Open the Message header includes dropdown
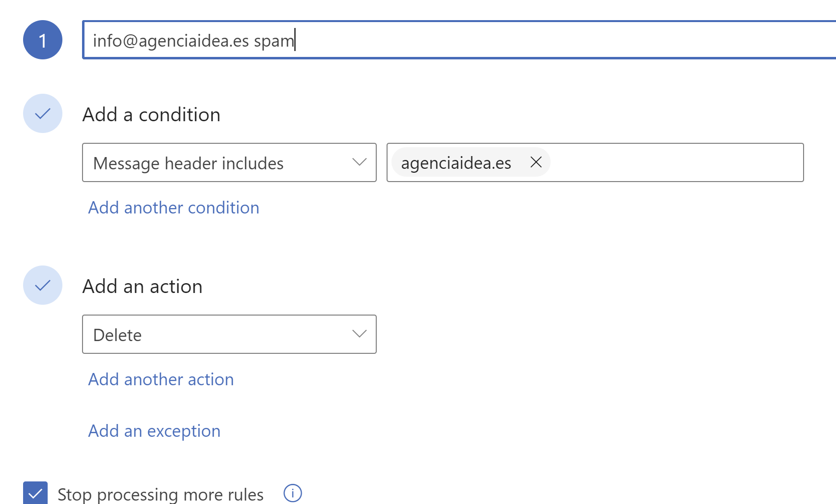 tap(229, 162)
